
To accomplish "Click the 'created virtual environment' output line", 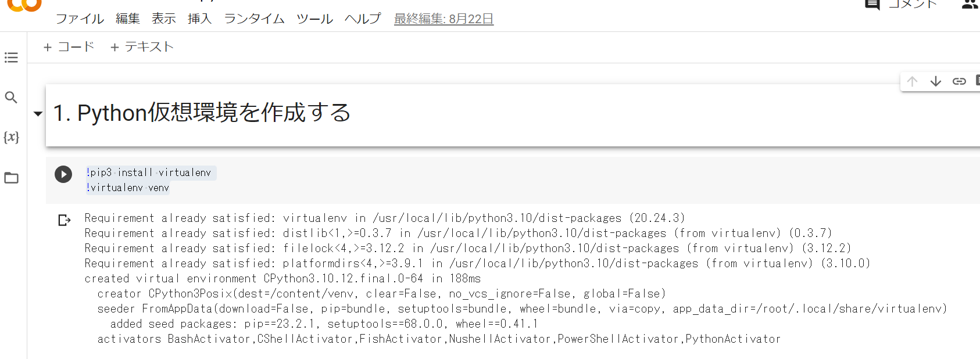I will pos(282,278).
